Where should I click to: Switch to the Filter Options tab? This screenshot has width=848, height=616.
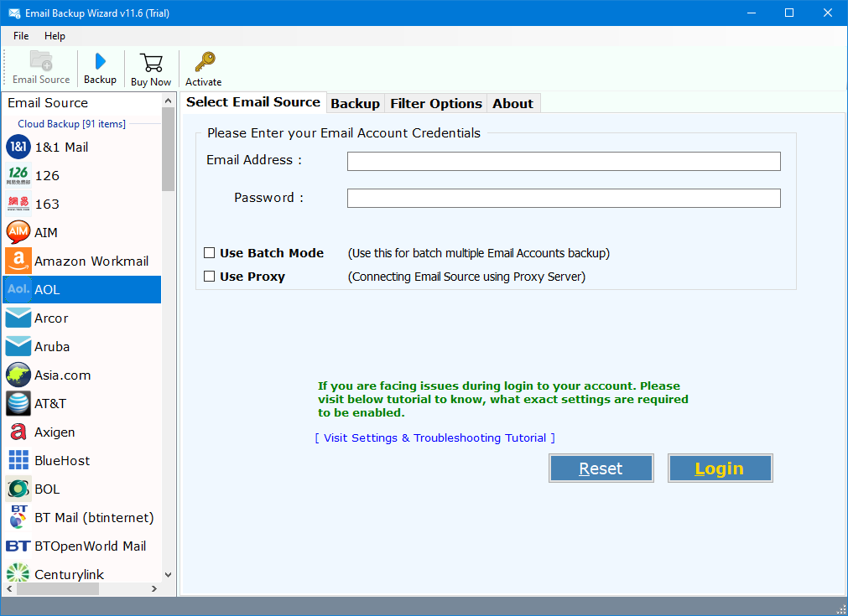[x=435, y=103]
